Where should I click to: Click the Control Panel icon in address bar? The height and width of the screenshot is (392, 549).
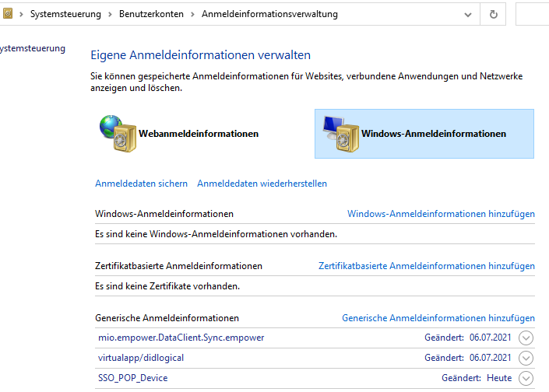point(7,14)
